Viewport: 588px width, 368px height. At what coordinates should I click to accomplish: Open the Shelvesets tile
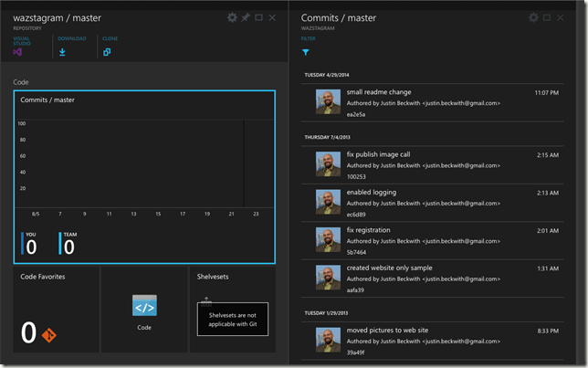click(233, 310)
